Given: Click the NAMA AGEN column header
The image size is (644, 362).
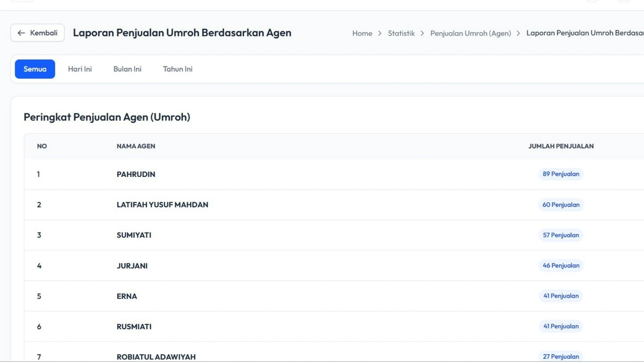Looking at the screenshot, I should [136, 146].
